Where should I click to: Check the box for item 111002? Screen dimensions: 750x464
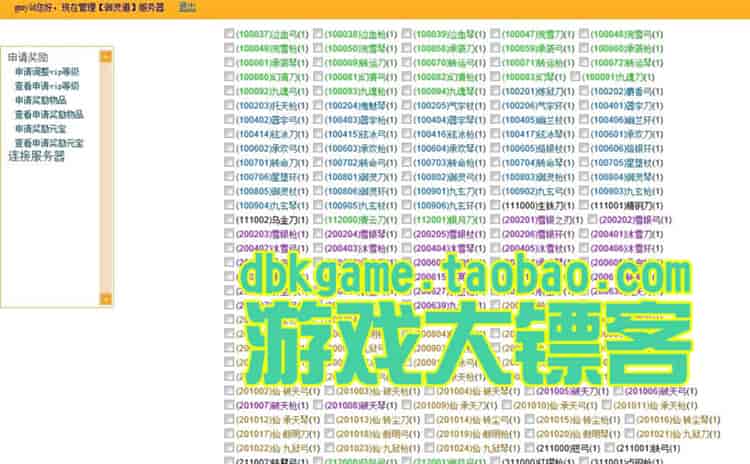point(230,219)
